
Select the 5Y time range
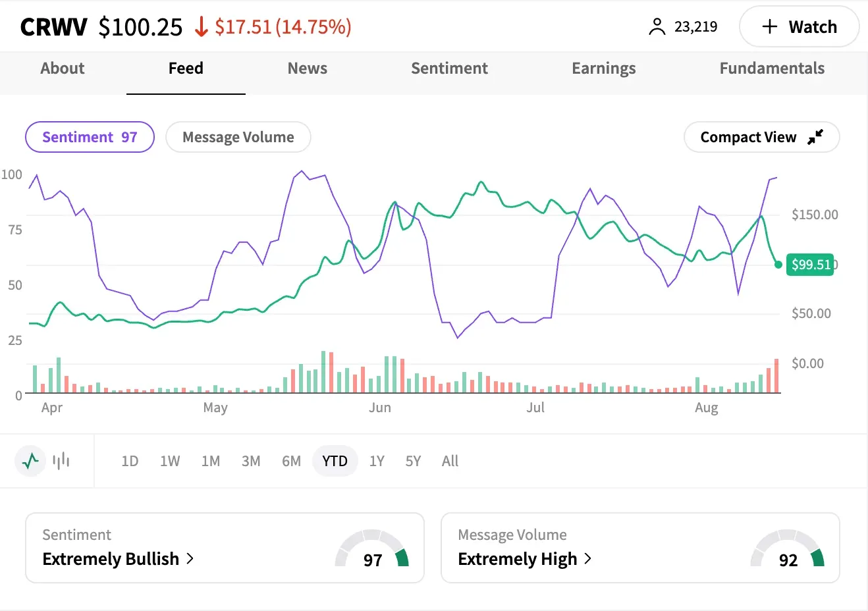[413, 461]
